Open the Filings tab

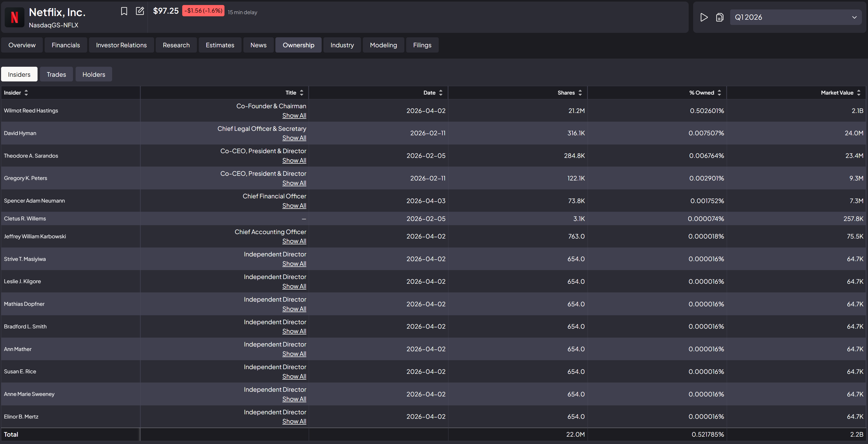click(x=422, y=45)
